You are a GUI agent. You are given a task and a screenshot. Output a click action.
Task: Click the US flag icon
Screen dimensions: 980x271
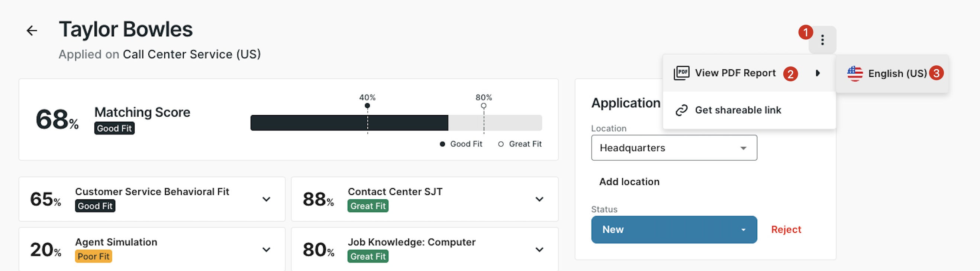pyautogui.click(x=854, y=74)
